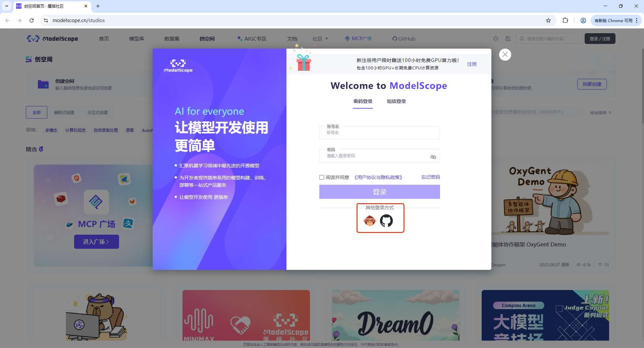Open OxyGent Demo thumbnail
Image resolution: width=644 pixels, height=348 pixels.
pyautogui.click(x=550, y=200)
